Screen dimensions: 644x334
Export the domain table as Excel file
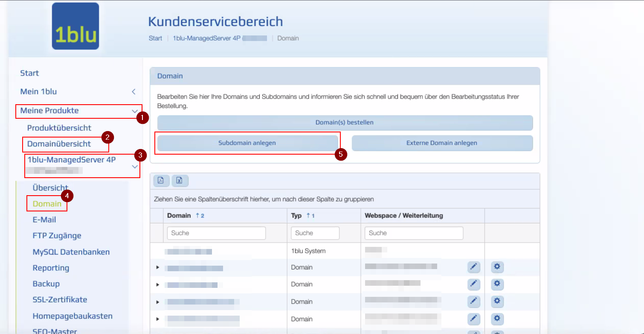tap(180, 181)
